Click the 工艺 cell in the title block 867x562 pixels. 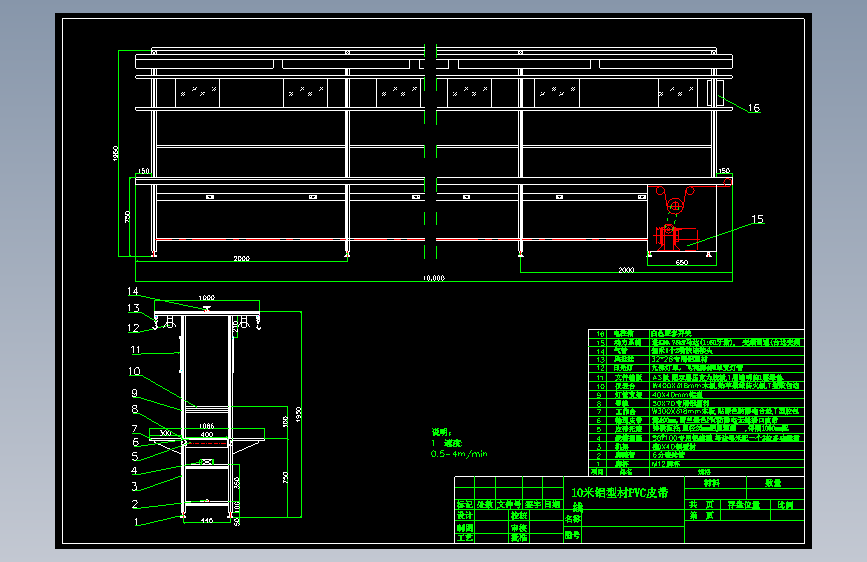464,537
